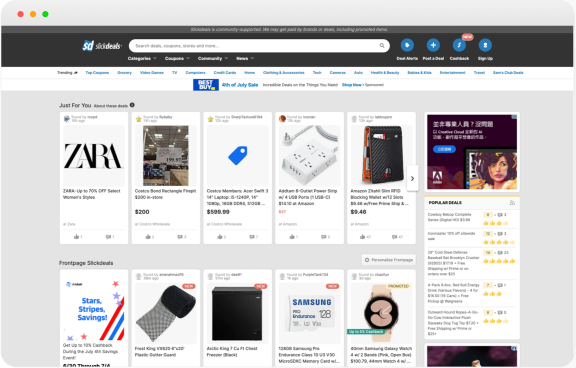Open the About these deals info icon
The width and height of the screenshot is (576, 368).
[x=132, y=105]
